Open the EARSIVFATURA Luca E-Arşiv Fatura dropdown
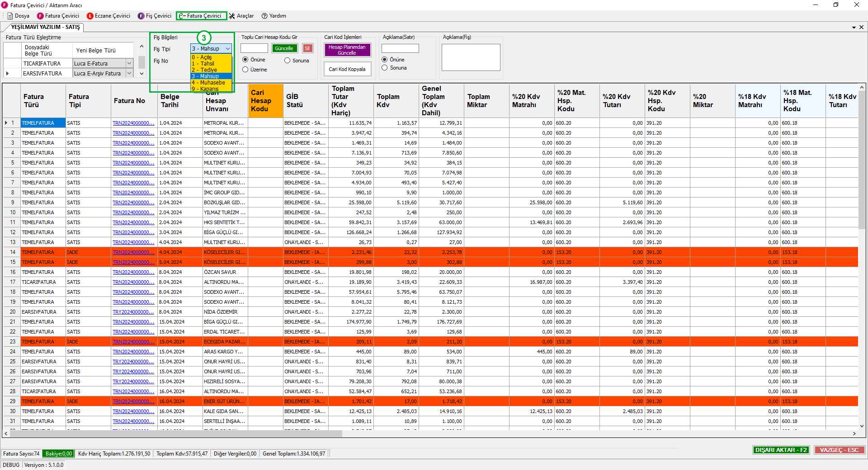Screen dimensions: 868x470 [129, 73]
